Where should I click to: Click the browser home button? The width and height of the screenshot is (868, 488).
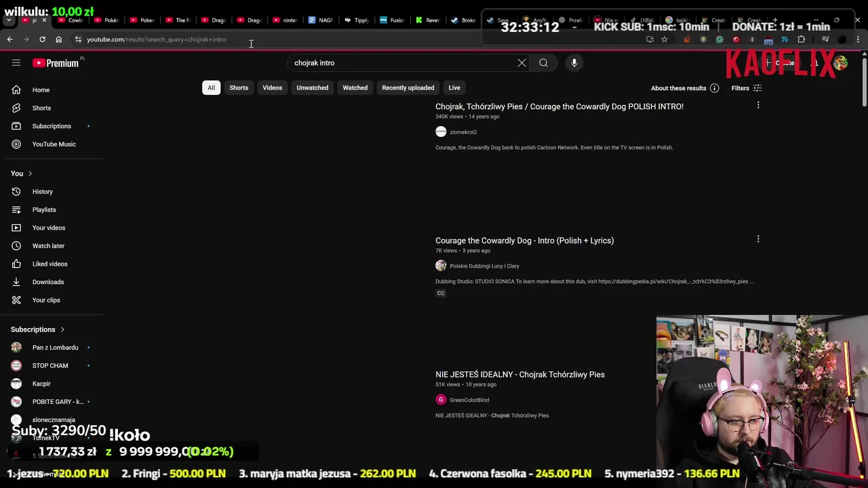pos(58,39)
